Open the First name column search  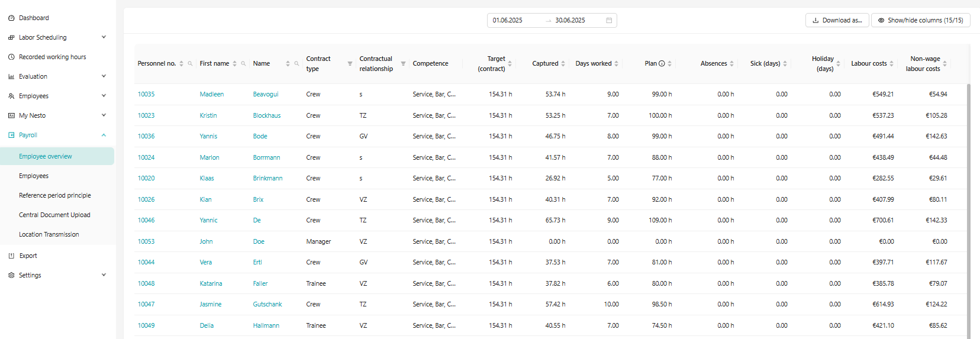click(243, 64)
